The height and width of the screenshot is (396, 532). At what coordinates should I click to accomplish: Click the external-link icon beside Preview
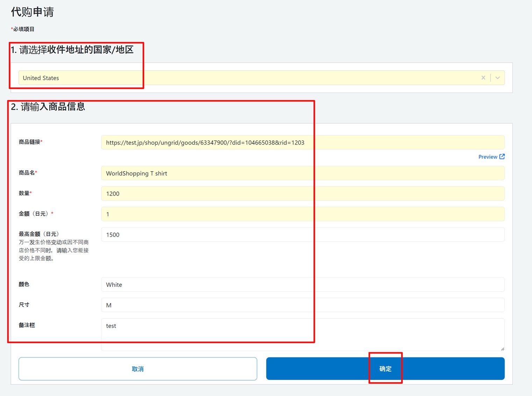(x=502, y=157)
